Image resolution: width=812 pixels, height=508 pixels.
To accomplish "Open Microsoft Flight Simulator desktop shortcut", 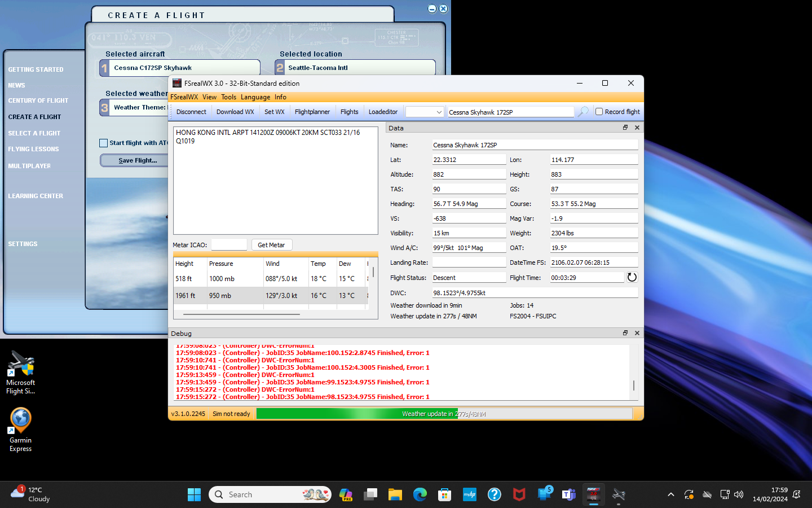I will point(21,373).
